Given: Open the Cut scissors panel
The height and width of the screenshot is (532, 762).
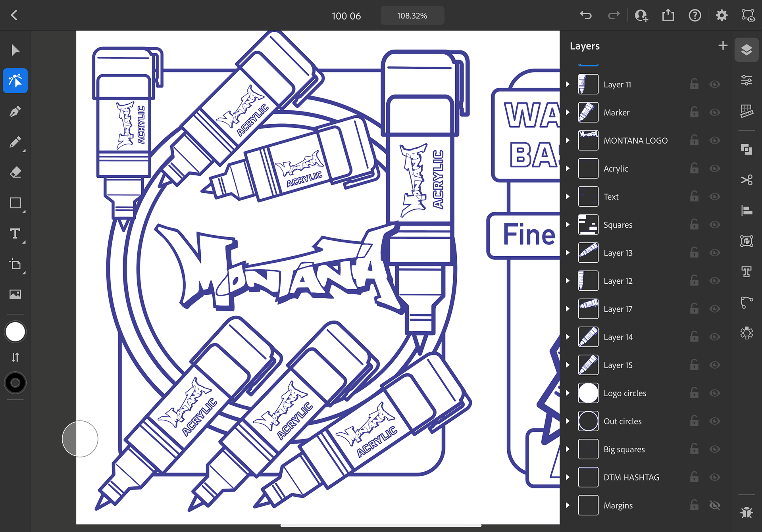Looking at the screenshot, I should click(x=747, y=180).
